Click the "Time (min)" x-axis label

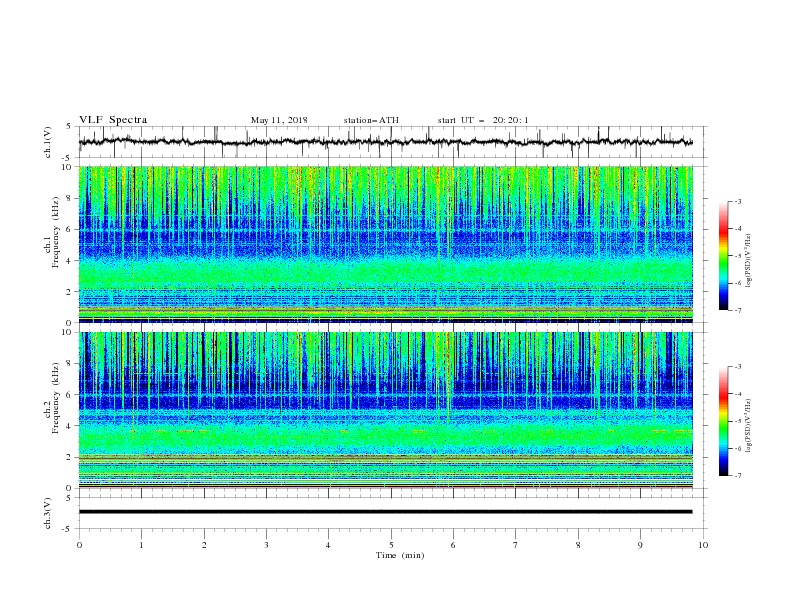[400, 555]
